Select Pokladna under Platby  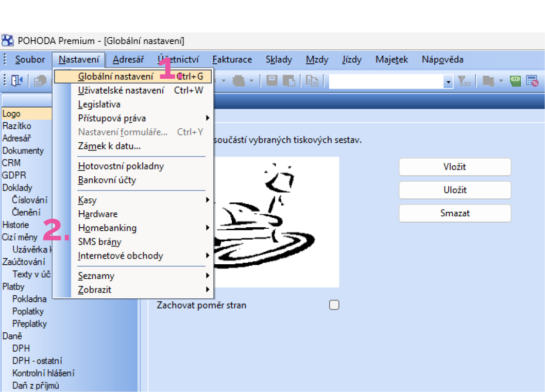coord(29,299)
